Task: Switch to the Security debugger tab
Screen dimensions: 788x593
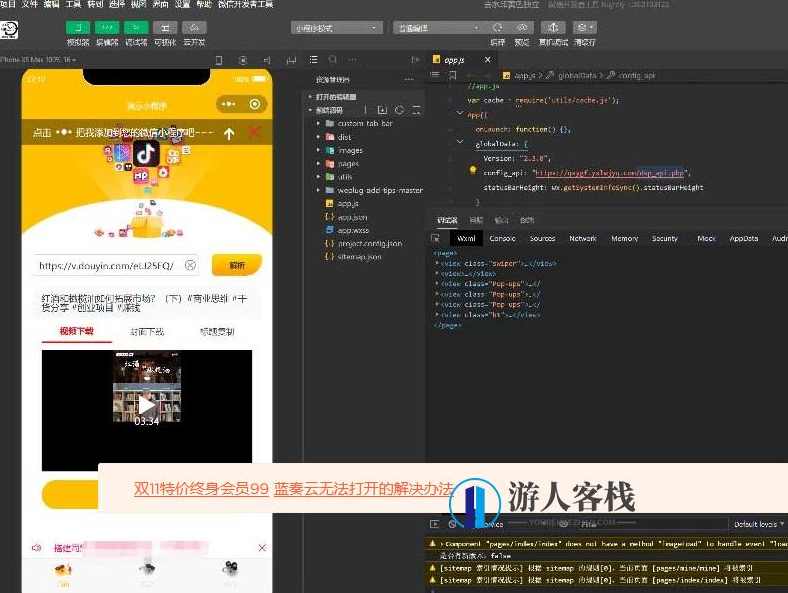Action: (664, 238)
